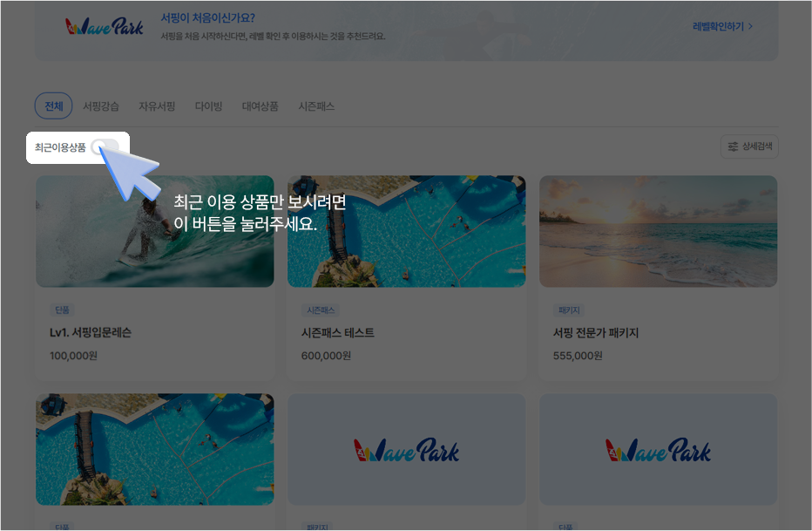The width and height of the screenshot is (812, 531).
Task: Switch to the 서핑강습 tab
Action: (x=103, y=106)
